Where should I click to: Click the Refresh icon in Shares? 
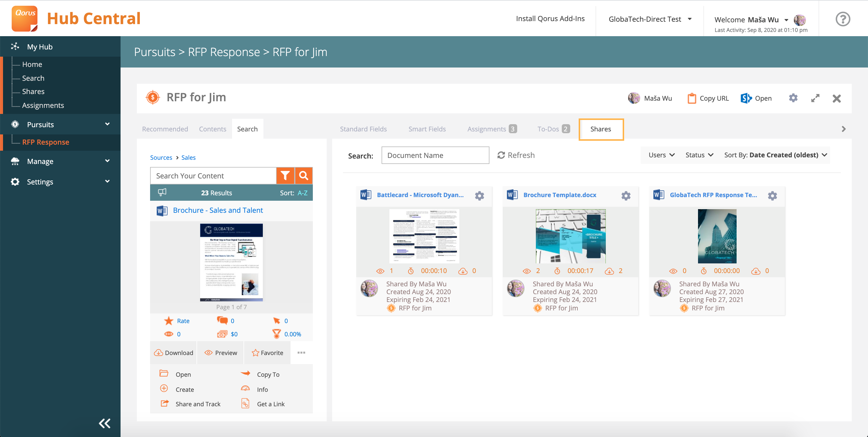pyautogui.click(x=501, y=155)
